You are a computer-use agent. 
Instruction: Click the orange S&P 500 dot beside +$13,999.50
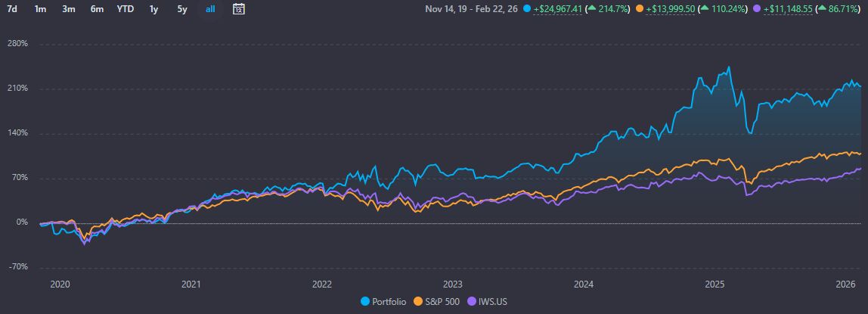tap(641, 10)
